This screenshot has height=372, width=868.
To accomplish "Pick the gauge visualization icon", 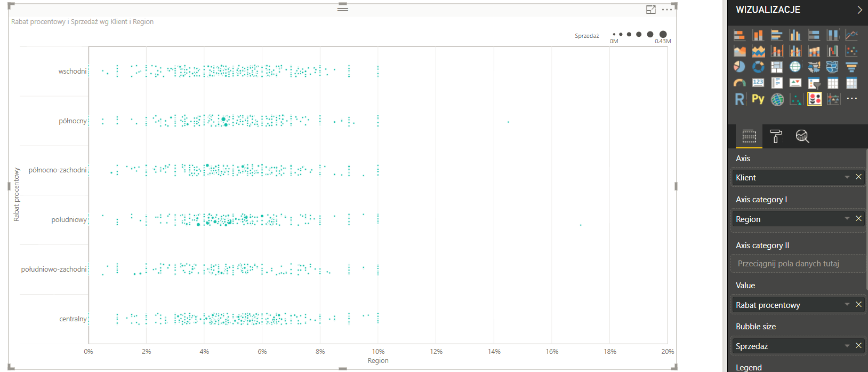I will click(x=740, y=83).
